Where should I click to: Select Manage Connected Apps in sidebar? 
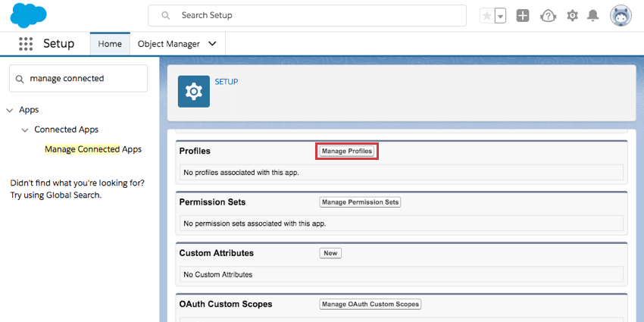[x=93, y=149]
